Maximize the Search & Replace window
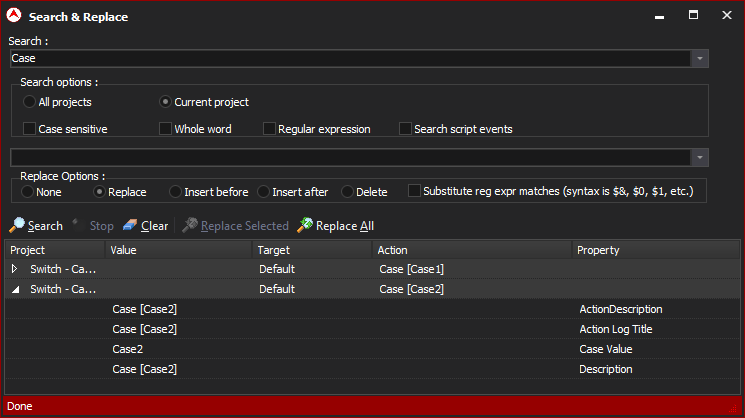Image resolution: width=745 pixels, height=418 pixels. 693,15
